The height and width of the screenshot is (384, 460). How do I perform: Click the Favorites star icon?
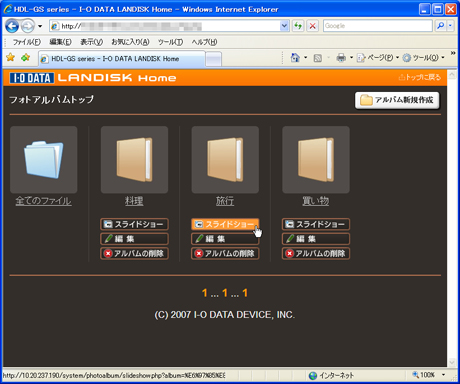[x=11, y=57]
